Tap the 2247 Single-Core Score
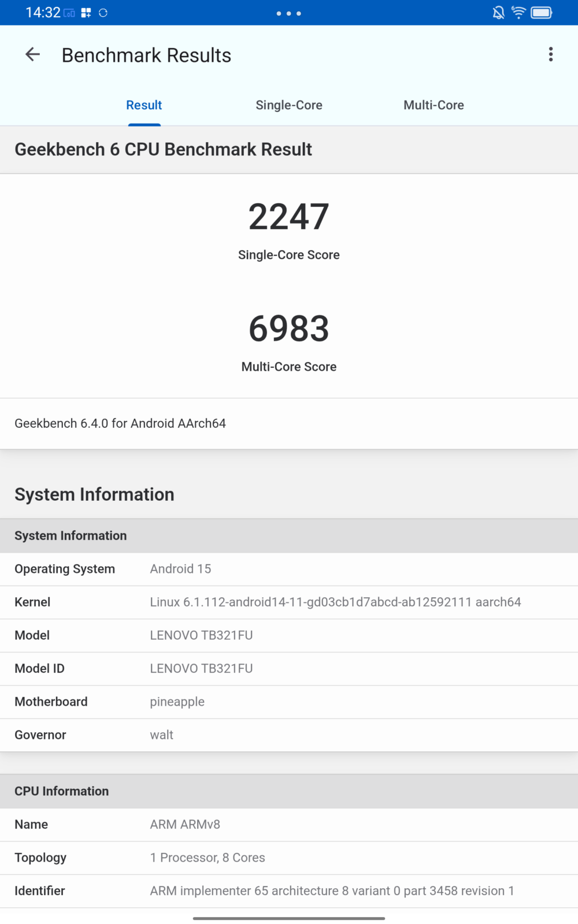Image resolution: width=578 pixels, height=924 pixels. coord(289,217)
